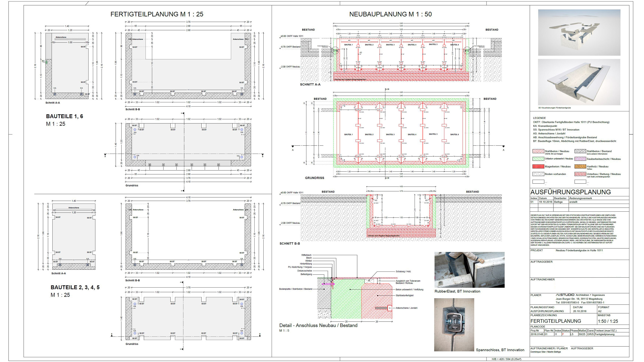Open the upper exploded 3D visualization image

pyautogui.click(x=579, y=32)
